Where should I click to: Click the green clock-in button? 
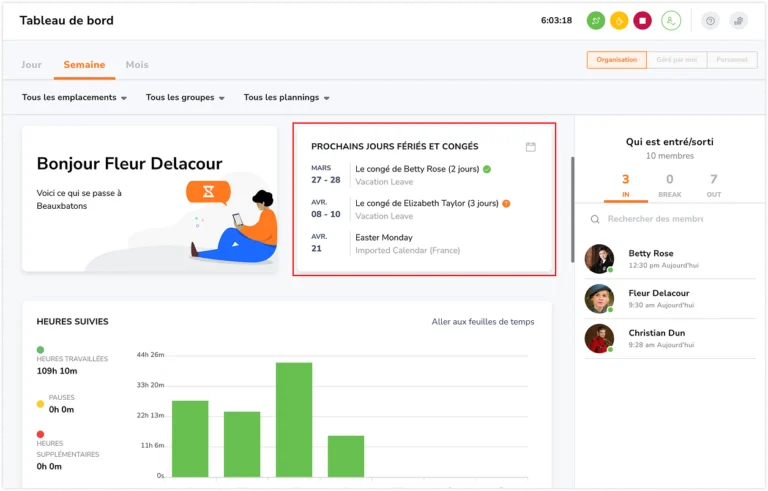click(x=596, y=21)
